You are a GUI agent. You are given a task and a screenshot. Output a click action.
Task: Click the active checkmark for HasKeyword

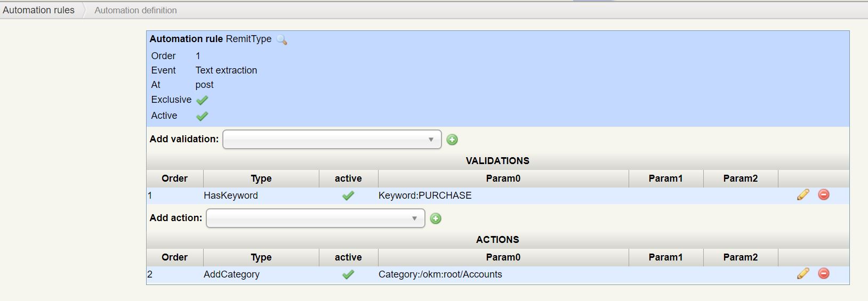click(348, 196)
